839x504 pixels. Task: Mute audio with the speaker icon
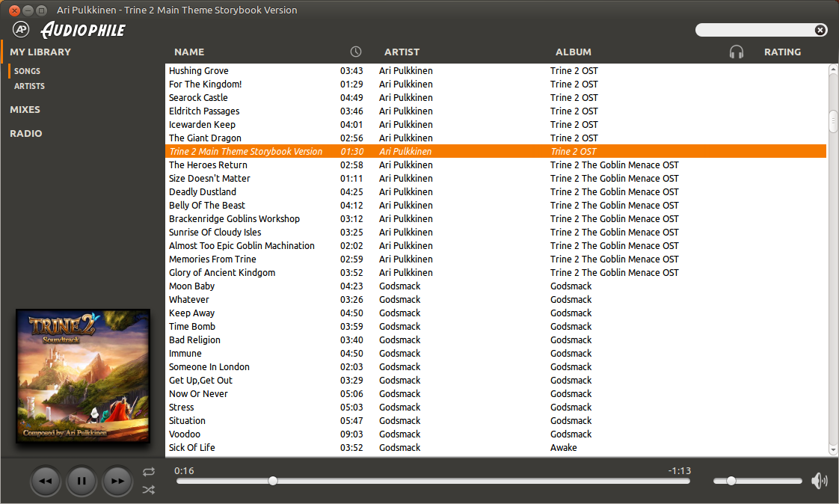tap(820, 481)
